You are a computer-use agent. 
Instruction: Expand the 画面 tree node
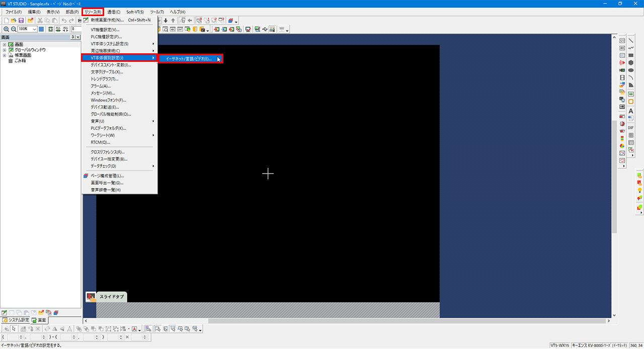click(5, 45)
